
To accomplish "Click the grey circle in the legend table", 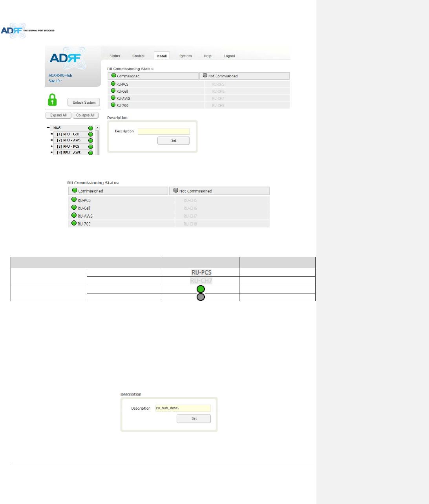I will (x=201, y=297).
